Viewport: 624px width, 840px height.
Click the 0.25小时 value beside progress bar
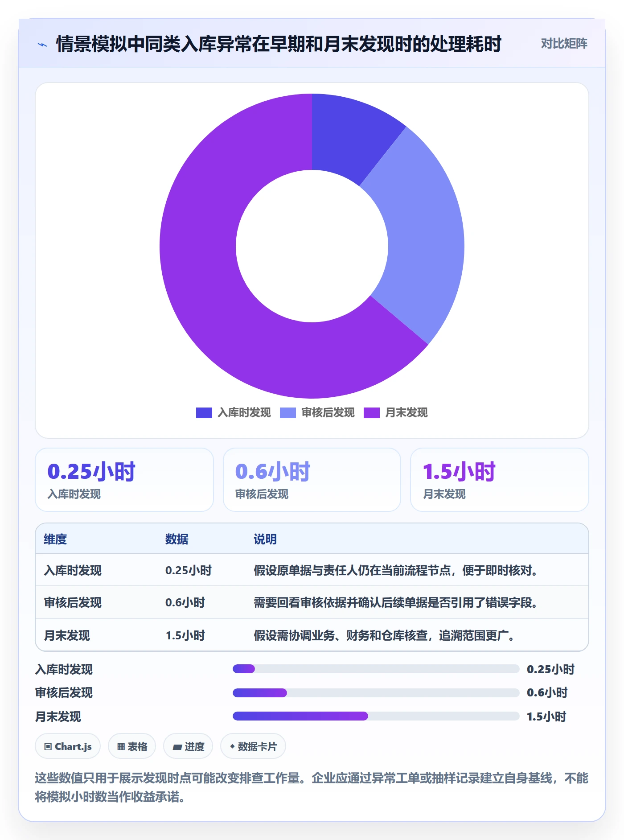pyautogui.click(x=550, y=669)
